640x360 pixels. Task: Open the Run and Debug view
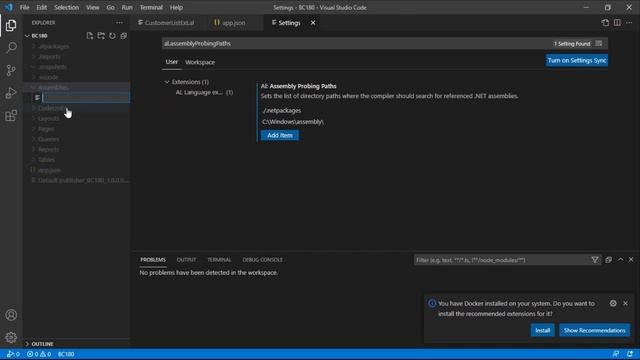tap(11, 93)
